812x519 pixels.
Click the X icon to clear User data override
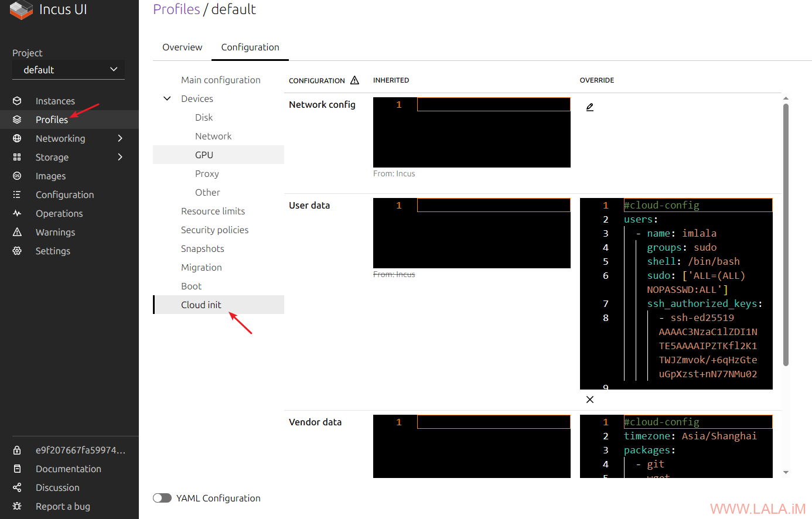[590, 400]
